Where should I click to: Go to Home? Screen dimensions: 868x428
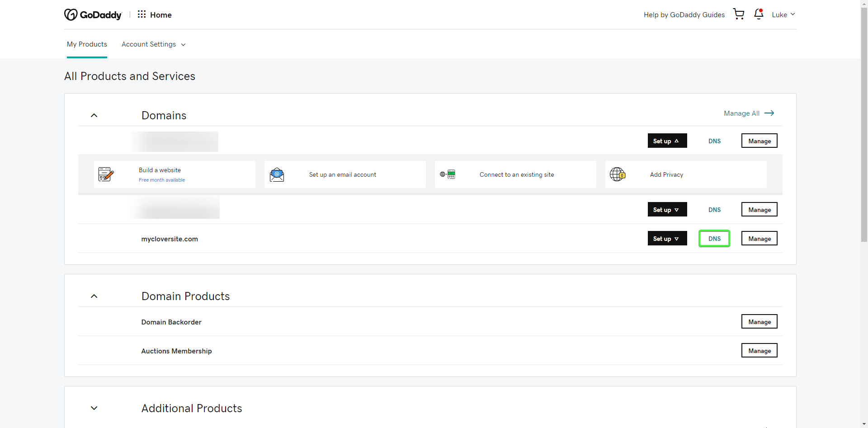[x=161, y=15]
